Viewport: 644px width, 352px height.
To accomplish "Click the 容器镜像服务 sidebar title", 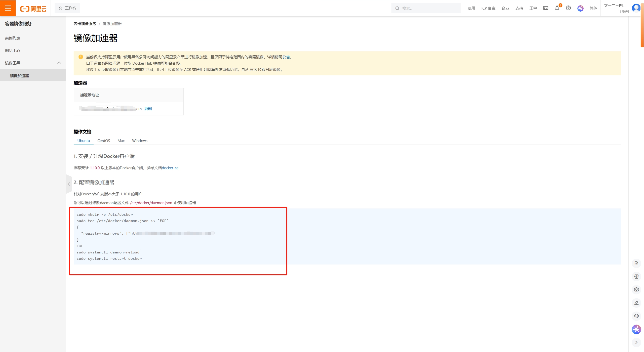I will tap(18, 24).
